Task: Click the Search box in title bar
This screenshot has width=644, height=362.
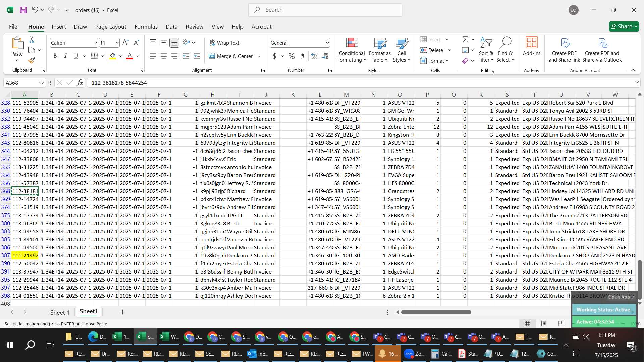Action: [x=325, y=10]
